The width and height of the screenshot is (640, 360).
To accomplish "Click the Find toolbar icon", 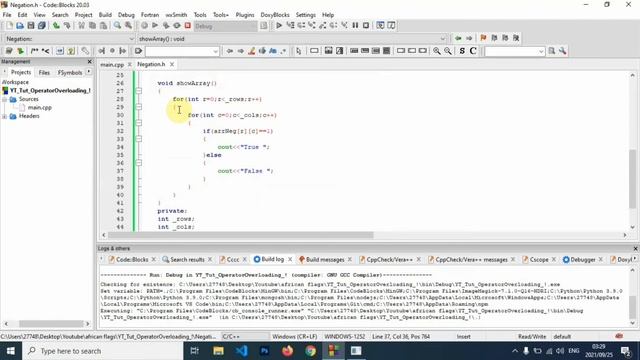I will [x=117, y=26].
